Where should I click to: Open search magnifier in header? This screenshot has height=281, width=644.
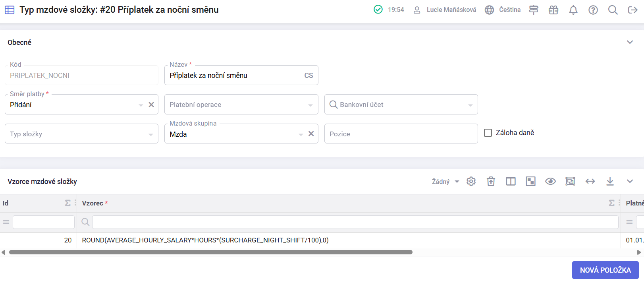[613, 10]
